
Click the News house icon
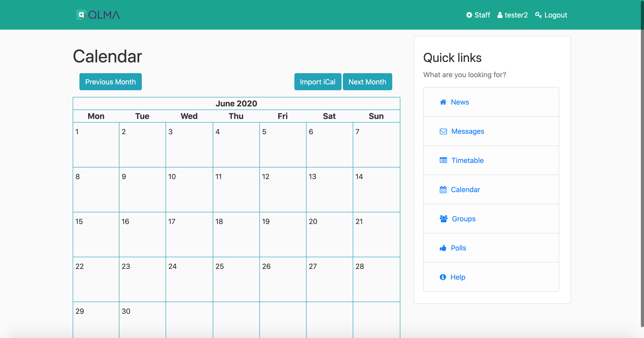pos(443,102)
